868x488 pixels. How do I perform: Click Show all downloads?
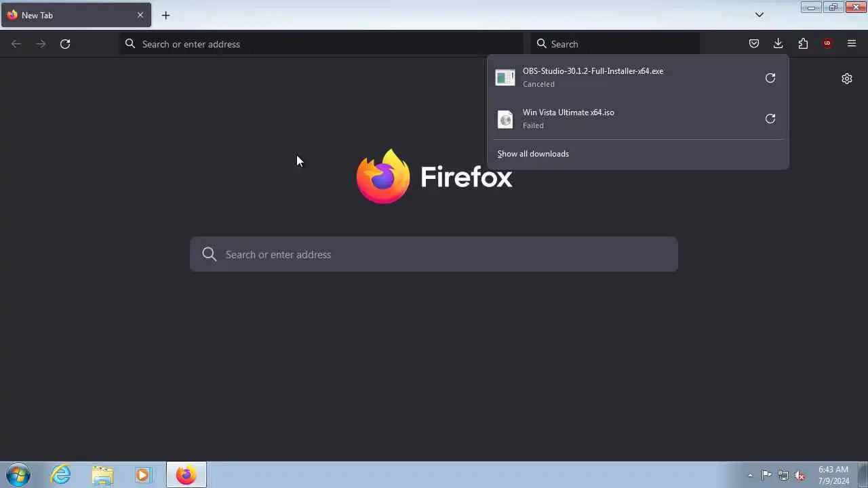click(533, 154)
